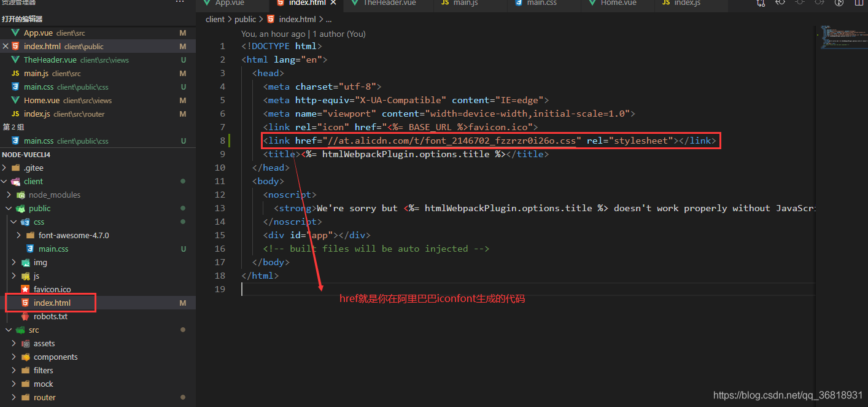Open index.html in the public folder tree
The height and width of the screenshot is (407, 868).
pyautogui.click(x=98, y=303)
